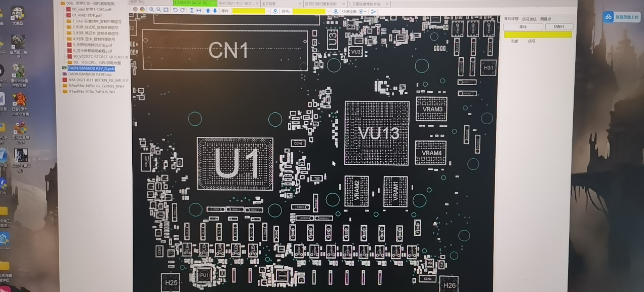Select DA0NJSMBAD0 REV_D.pcb in file tree
644x292 pixels.
point(91,68)
